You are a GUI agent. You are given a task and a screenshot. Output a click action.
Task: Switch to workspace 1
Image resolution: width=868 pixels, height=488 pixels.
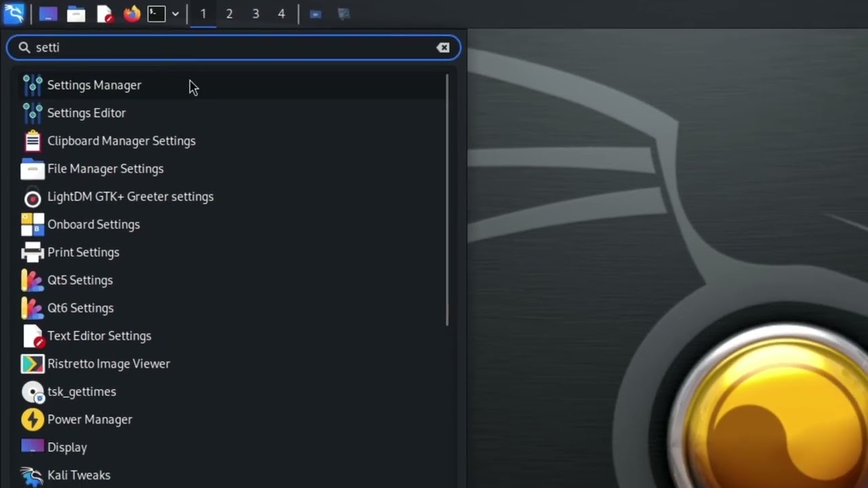click(x=203, y=14)
